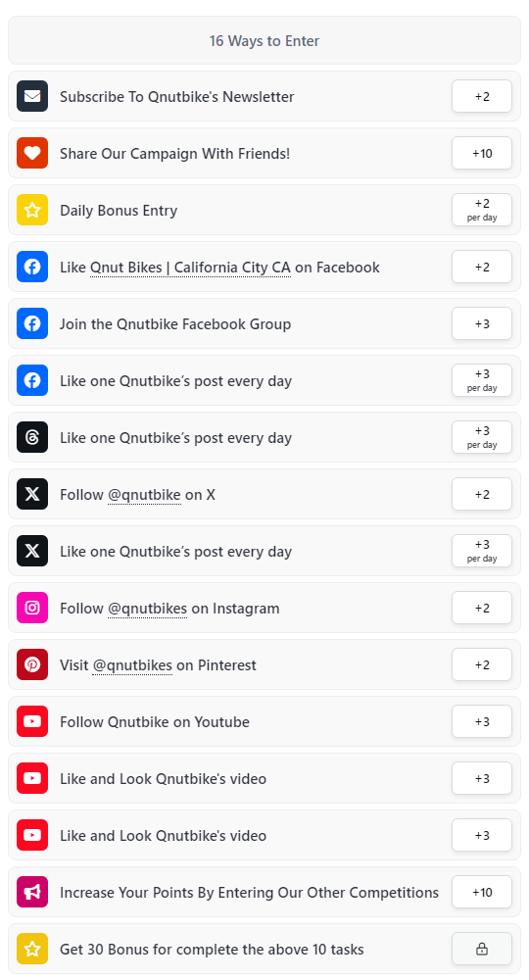The image size is (529, 980).
Task: Click +3 for Join Facebook Group
Action: (x=482, y=323)
